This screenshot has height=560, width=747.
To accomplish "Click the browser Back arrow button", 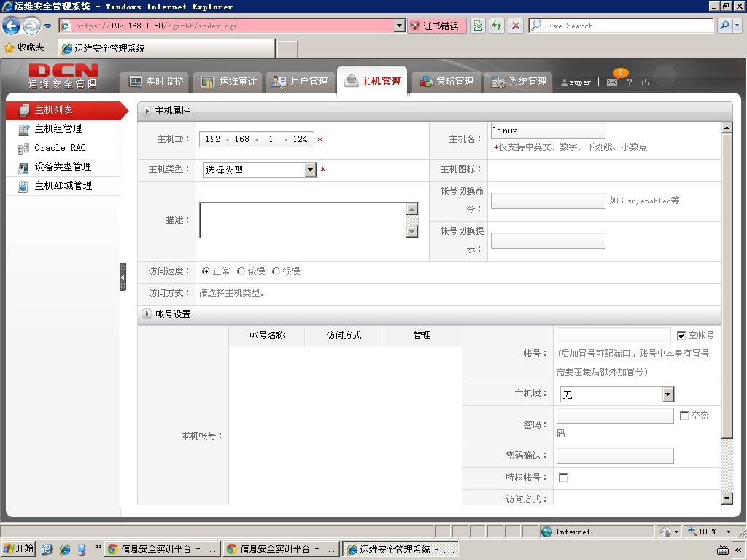I will click(12, 26).
